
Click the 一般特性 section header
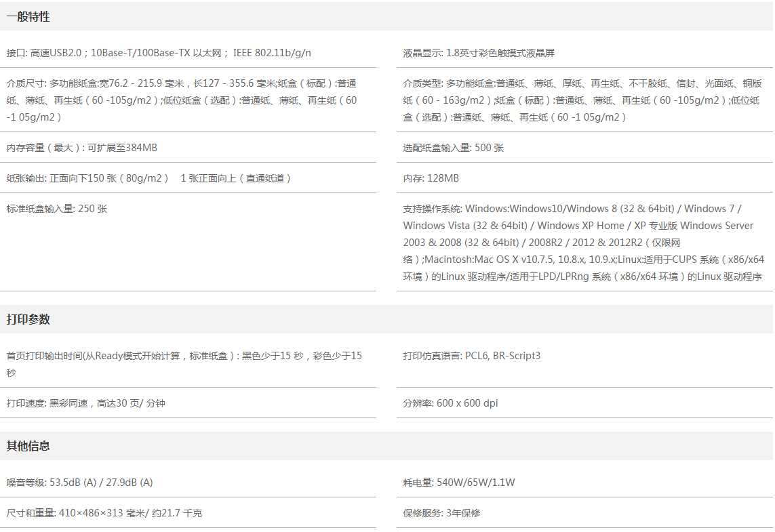pos(28,17)
